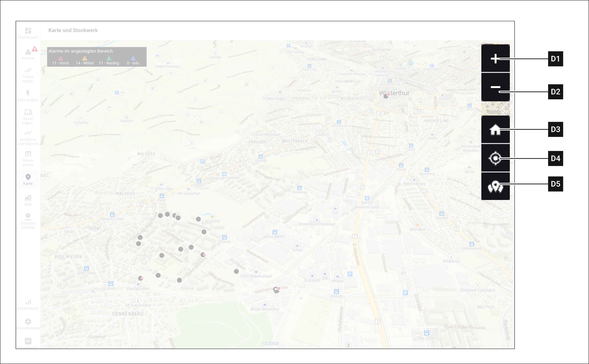
Task: Click the home view map button
Action: [x=495, y=130]
